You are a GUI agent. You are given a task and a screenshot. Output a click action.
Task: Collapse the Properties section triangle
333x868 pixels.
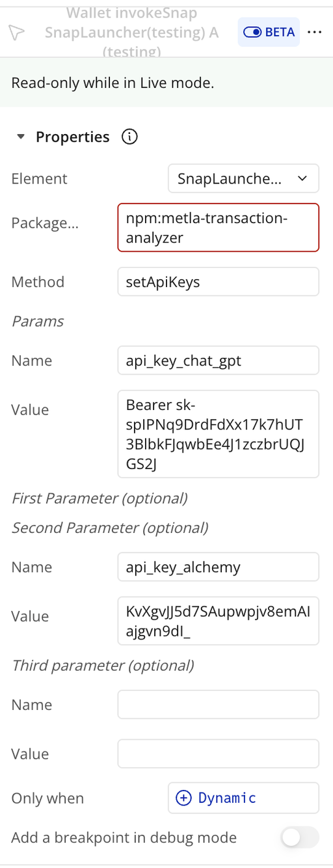point(21,137)
